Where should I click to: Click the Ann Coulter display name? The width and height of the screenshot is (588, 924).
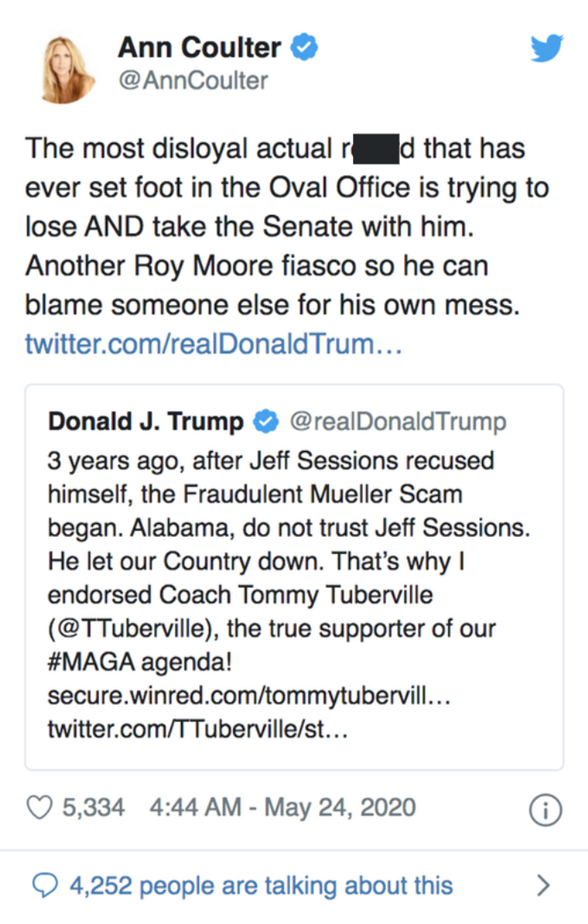199,47
